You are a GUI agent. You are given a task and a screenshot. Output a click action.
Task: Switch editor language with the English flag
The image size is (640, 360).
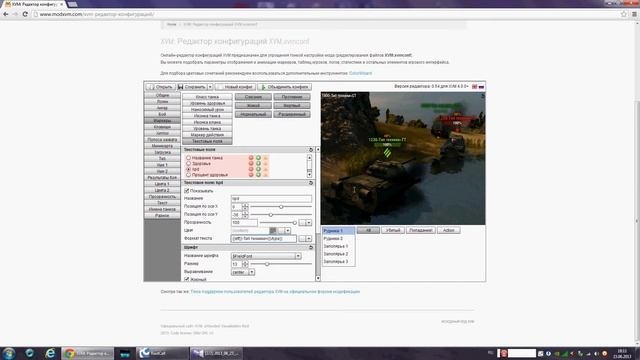(475, 87)
